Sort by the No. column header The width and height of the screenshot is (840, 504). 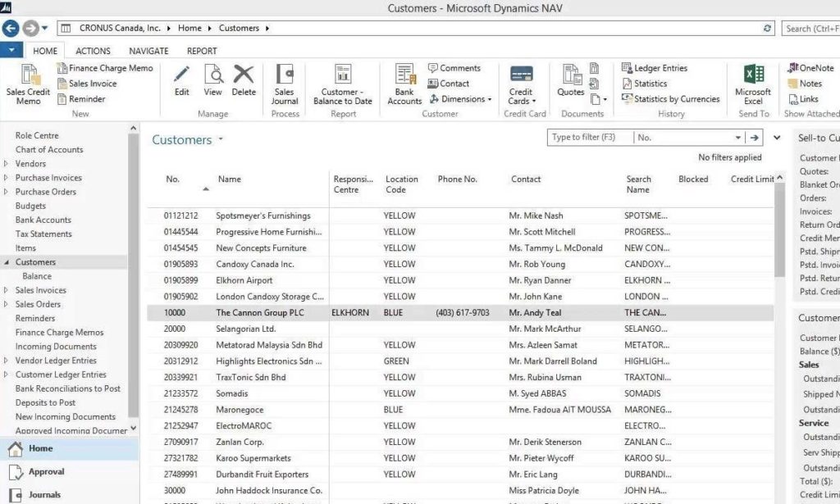click(x=172, y=179)
